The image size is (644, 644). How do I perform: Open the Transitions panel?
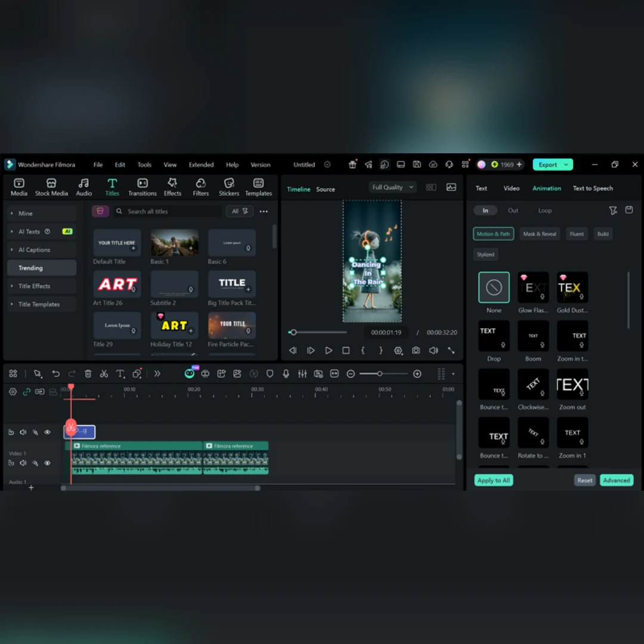coord(142,187)
